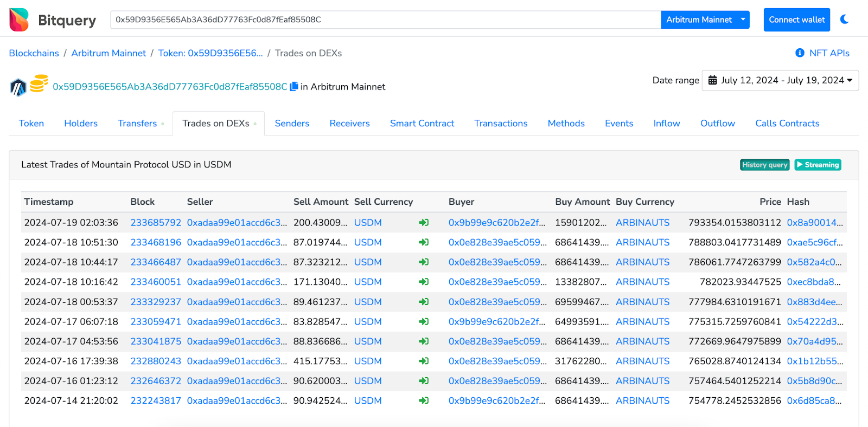Image resolution: width=868 pixels, height=427 pixels.
Task: Open the Senders tab
Action: pyautogui.click(x=292, y=124)
